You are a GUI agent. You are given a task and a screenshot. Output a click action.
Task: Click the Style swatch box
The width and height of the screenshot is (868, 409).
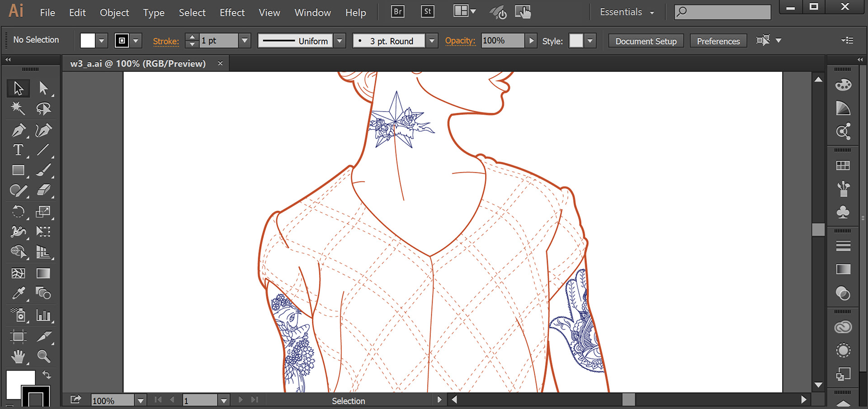point(576,41)
